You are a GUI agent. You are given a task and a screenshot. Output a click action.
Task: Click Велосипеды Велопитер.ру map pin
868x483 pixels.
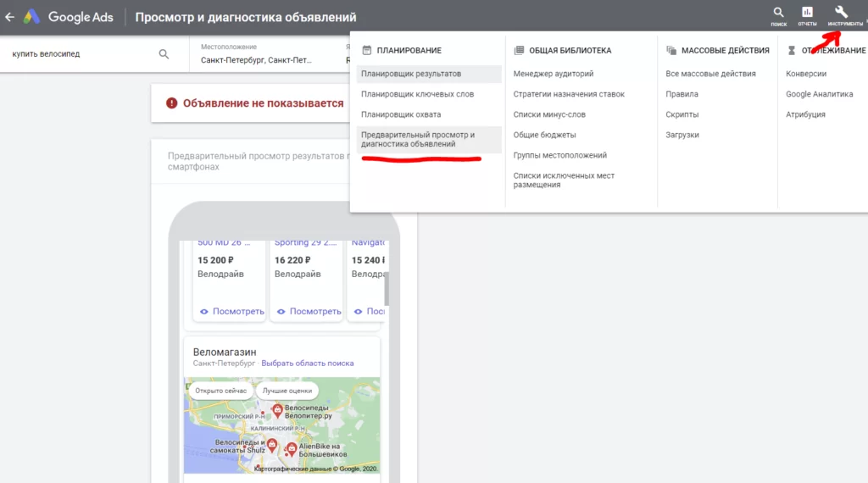pyautogui.click(x=277, y=410)
